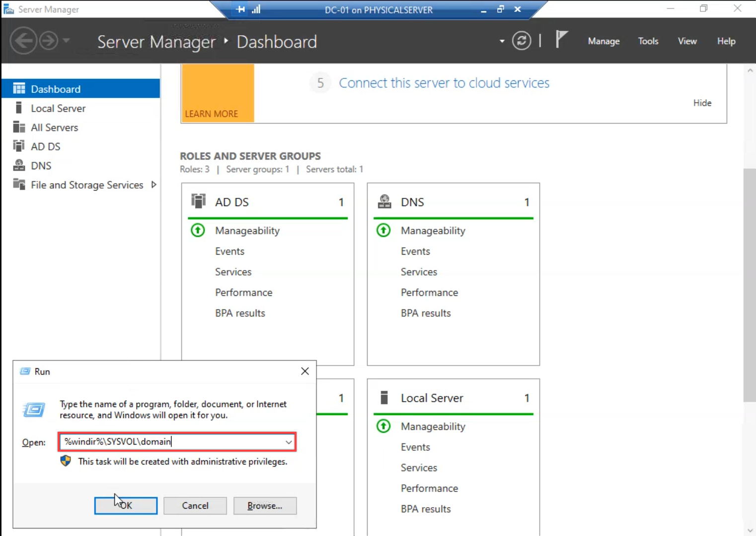This screenshot has height=536, width=756.
Task: Go back with the navigation back arrow
Action: click(x=23, y=41)
